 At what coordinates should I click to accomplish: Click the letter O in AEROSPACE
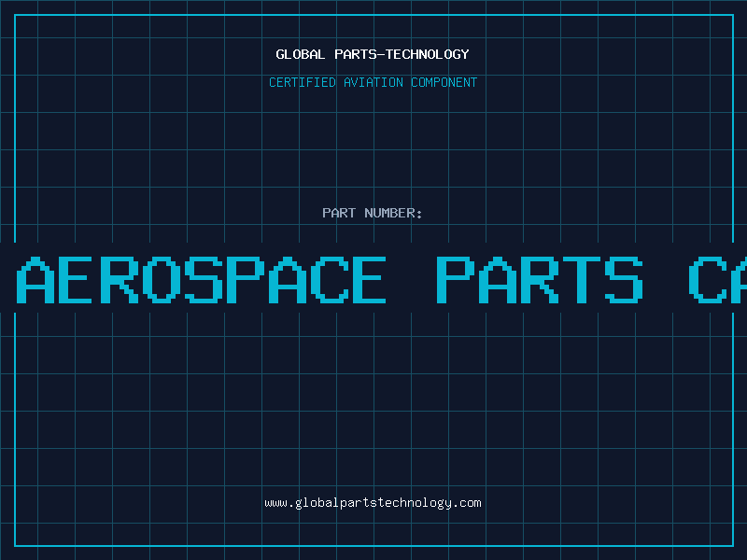pyautogui.click(x=162, y=280)
